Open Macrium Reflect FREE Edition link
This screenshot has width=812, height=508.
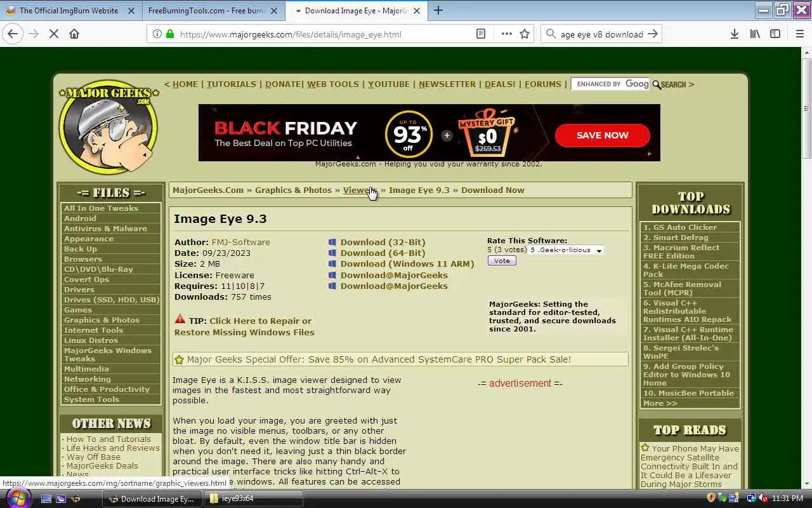click(x=681, y=251)
